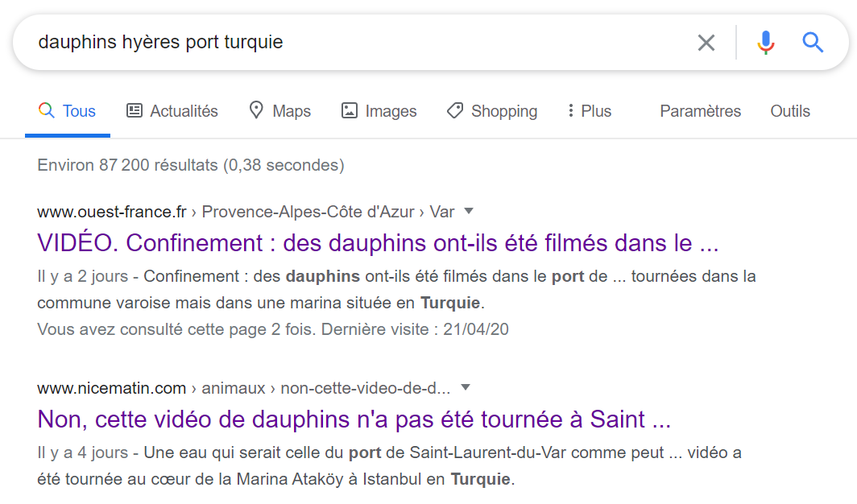Screen dimensions: 857x504
Task: Click the www.nicematin.com breadcrumb URL
Action: click(x=244, y=388)
